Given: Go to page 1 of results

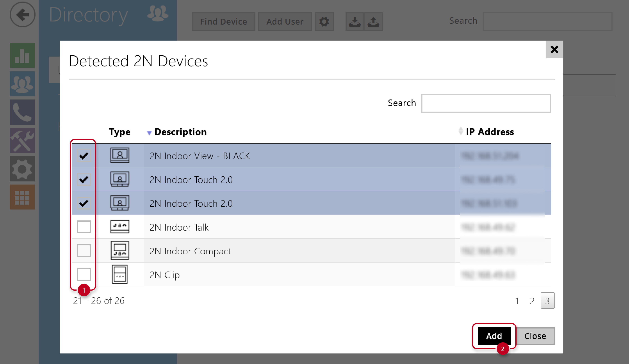Looking at the screenshot, I should pos(517,301).
